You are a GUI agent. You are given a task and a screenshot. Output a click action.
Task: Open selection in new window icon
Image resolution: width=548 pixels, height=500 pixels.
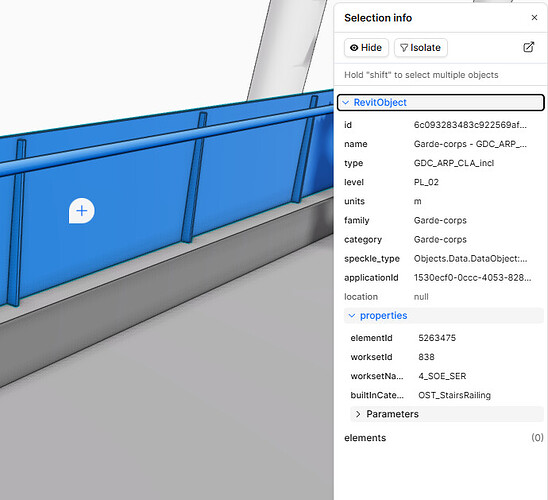[x=528, y=47]
